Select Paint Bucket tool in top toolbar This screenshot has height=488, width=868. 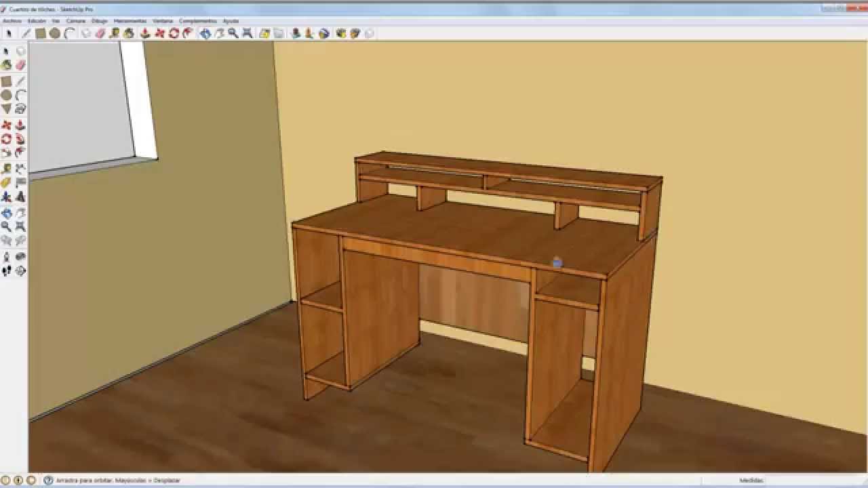click(x=129, y=33)
